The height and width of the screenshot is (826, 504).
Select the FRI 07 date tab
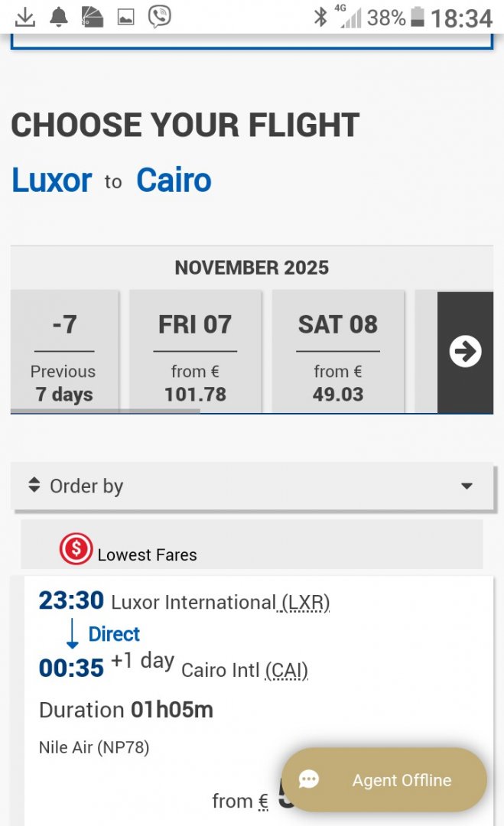click(x=195, y=351)
